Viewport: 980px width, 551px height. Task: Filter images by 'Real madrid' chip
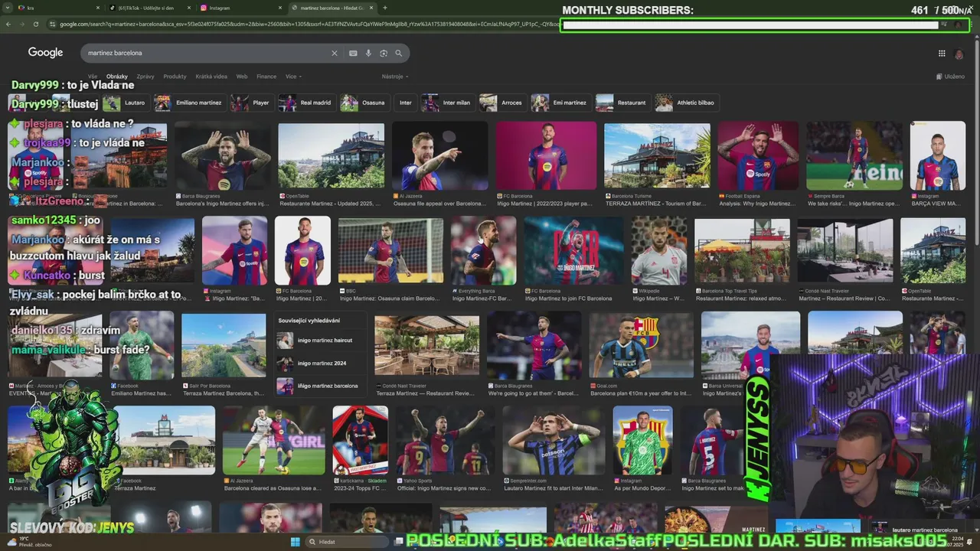pos(307,103)
